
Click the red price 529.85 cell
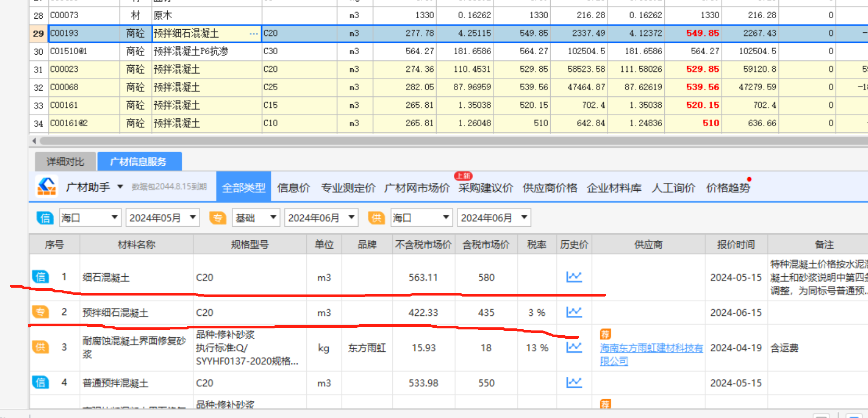(693, 69)
